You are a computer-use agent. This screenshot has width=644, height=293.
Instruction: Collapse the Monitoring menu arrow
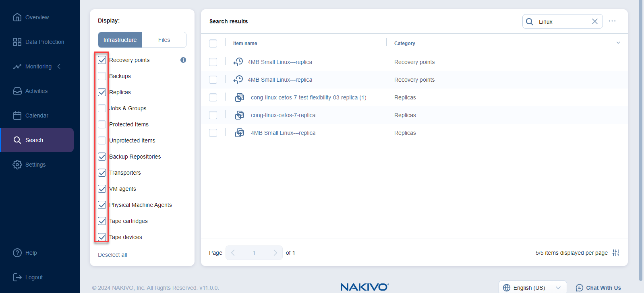[x=59, y=66]
